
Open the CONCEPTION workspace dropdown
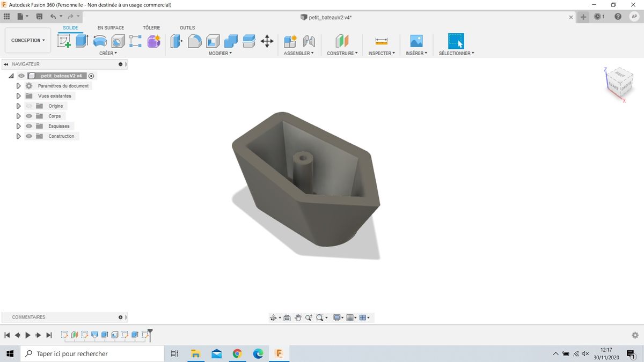[x=28, y=40]
